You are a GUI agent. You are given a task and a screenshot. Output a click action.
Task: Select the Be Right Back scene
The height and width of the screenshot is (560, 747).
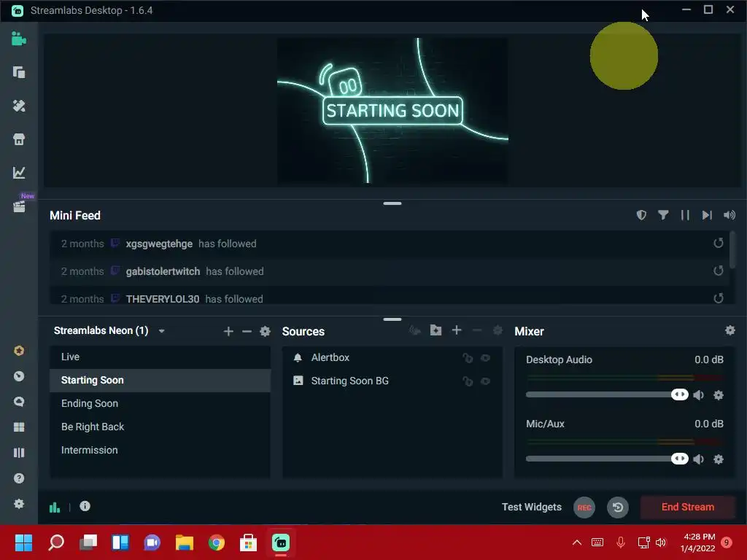[x=160, y=427]
